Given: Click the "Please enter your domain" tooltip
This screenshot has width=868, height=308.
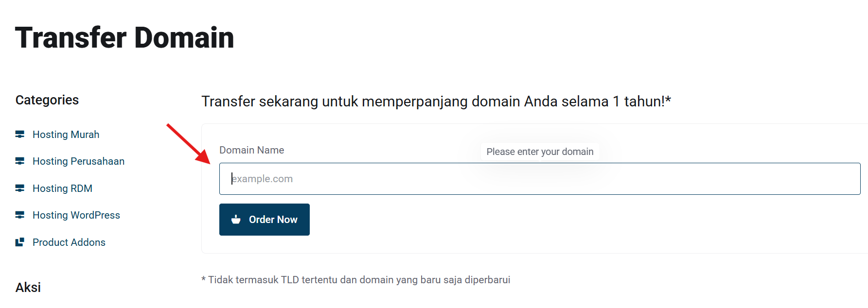Looking at the screenshot, I should tap(540, 152).
